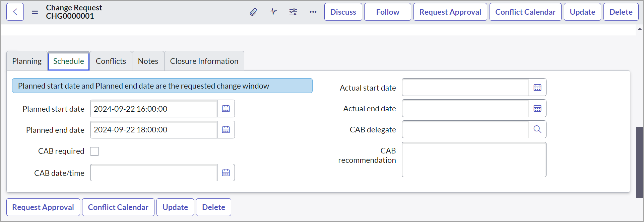
Task: Open calendar picker for Planned start date
Action: [226, 109]
